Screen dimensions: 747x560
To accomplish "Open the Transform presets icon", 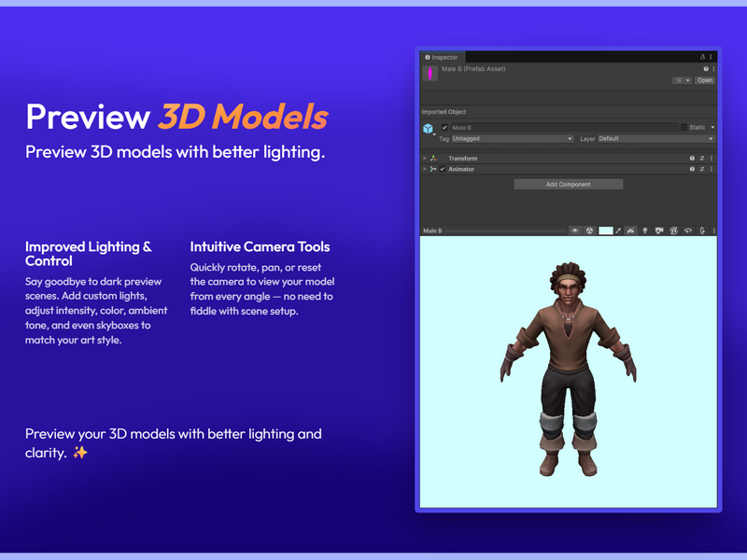I will click(x=702, y=158).
